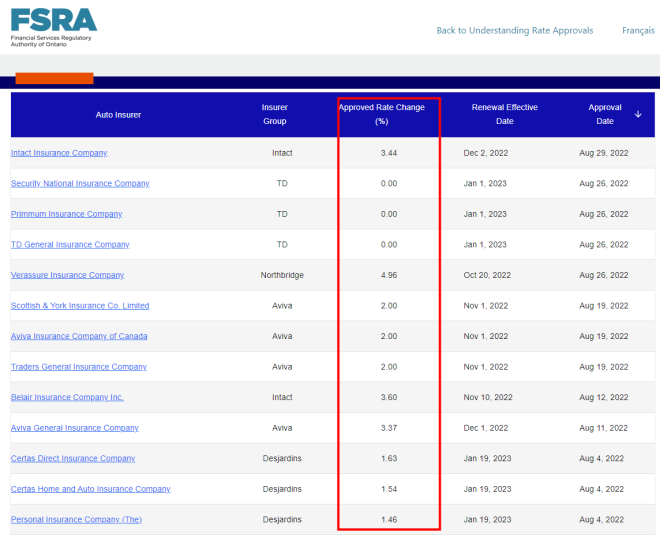Open Intact Insurance Company link
The height and width of the screenshot is (535, 660).
(59, 153)
